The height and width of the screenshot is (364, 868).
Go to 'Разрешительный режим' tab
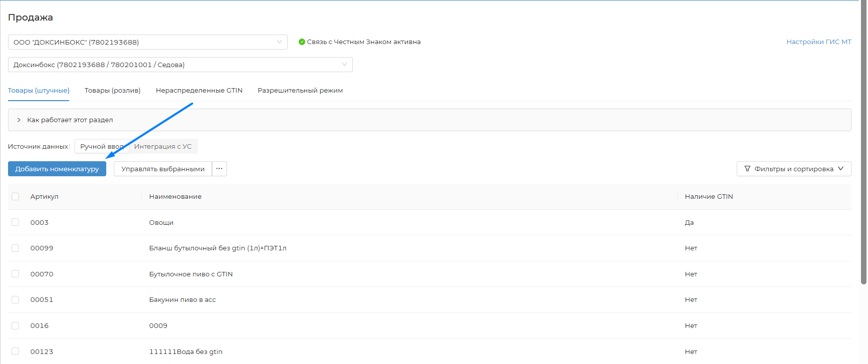pos(300,91)
